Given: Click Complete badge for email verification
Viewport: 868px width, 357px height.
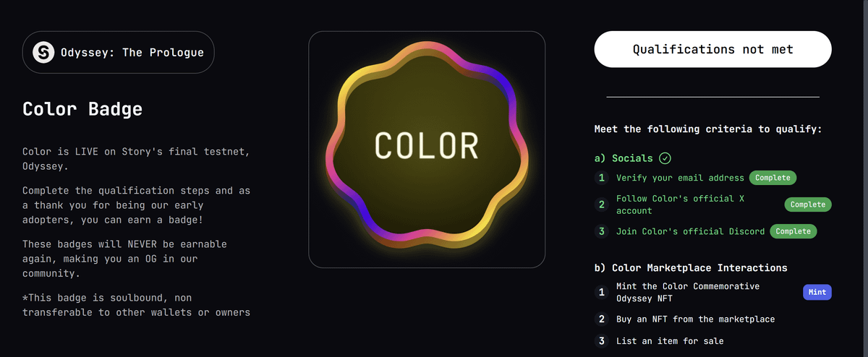Looking at the screenshot, I should coord(773,178).
